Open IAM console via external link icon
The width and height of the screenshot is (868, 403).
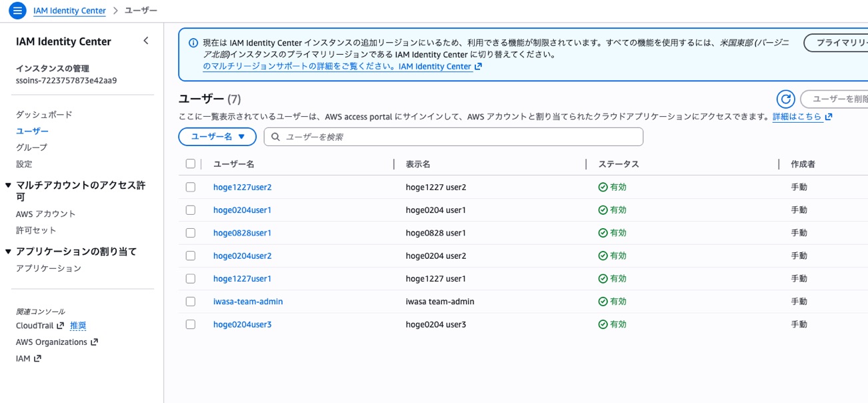37,357
